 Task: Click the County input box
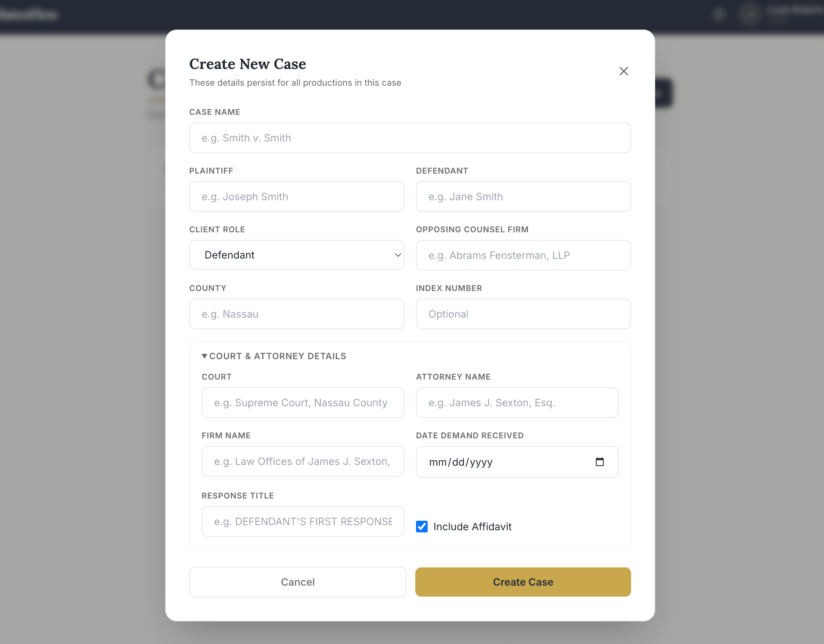click(x=296, y=314)
